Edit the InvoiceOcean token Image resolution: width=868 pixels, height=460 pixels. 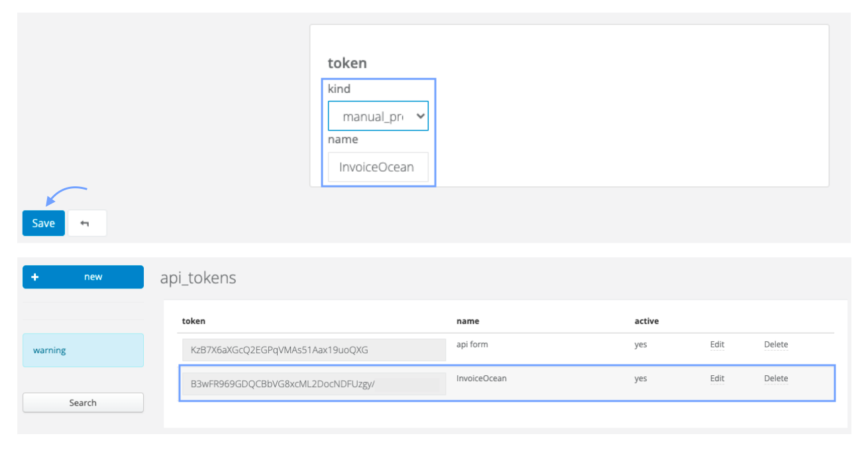coord(717,378)
